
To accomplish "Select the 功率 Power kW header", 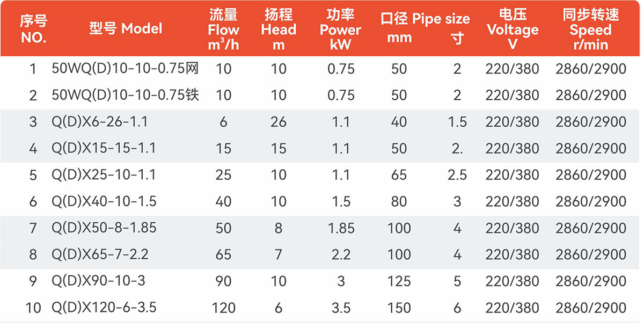I will pos(340,30).
